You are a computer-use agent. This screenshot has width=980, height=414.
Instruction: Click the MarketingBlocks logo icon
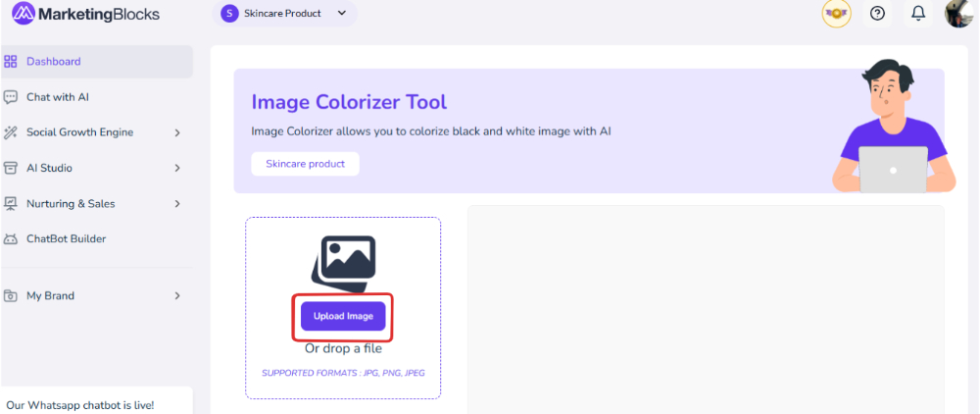[23, 14]
